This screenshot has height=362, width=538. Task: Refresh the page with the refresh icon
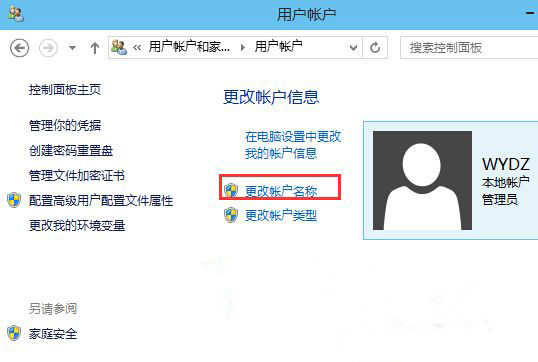pos(375,48)
